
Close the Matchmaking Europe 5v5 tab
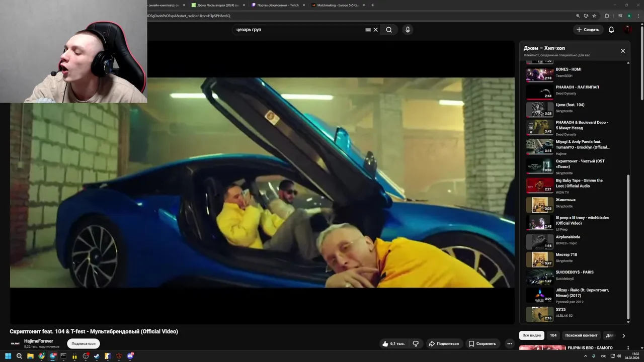pyautogui.click(x=364, y=5)
